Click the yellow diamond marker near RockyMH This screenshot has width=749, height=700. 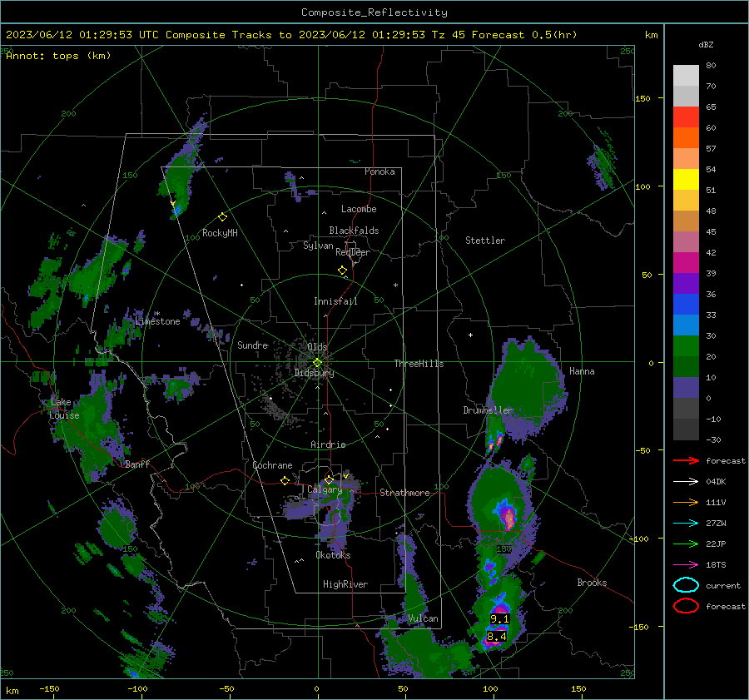pyautogui.click(x=222, y=217)
